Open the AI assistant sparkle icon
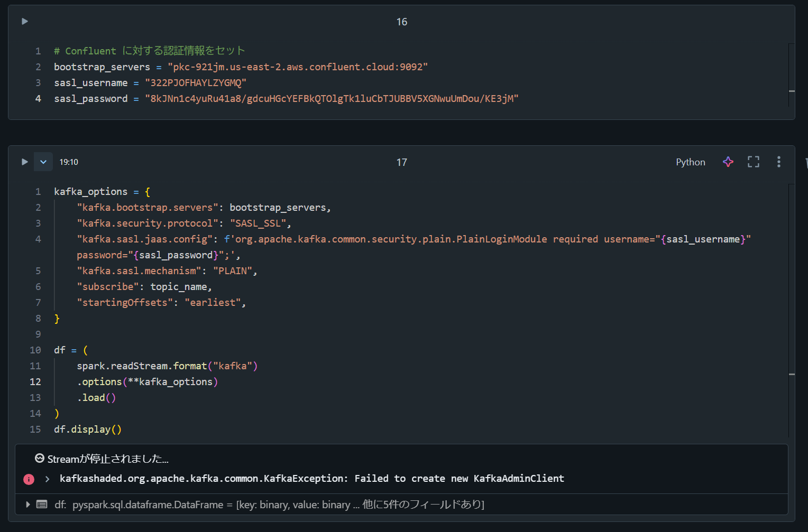The width and height of the screenshot is (808, 532). (728, 162)
